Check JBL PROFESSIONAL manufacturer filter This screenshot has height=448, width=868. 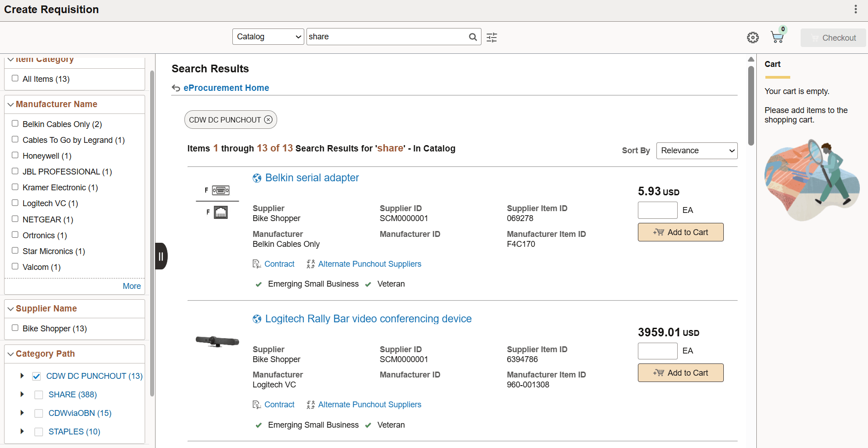[15, 171]
